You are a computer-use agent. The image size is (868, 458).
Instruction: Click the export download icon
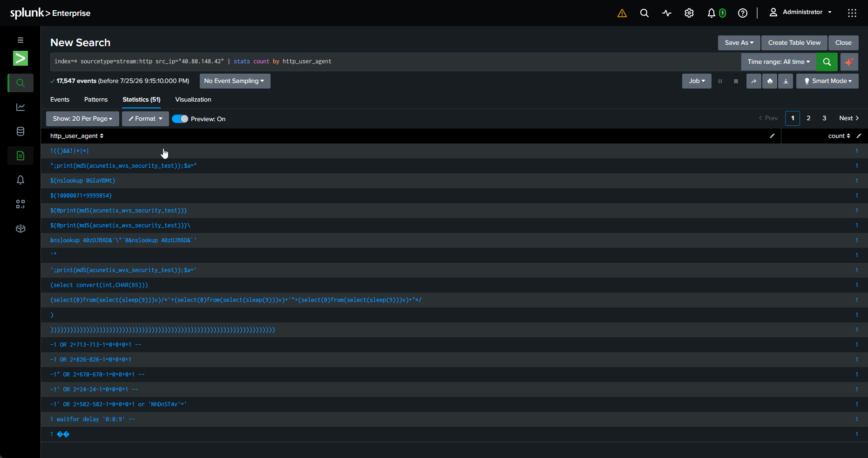[x=786, y=81]
